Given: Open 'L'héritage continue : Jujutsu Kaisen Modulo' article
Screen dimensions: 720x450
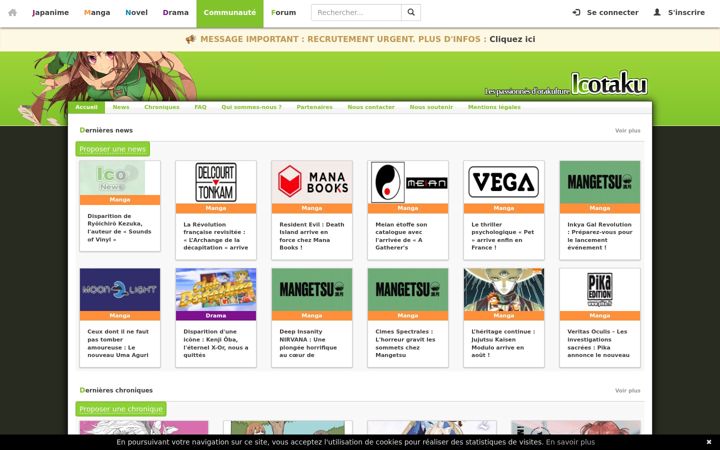Looking at the screenshot, I should [x=503, y=343].
